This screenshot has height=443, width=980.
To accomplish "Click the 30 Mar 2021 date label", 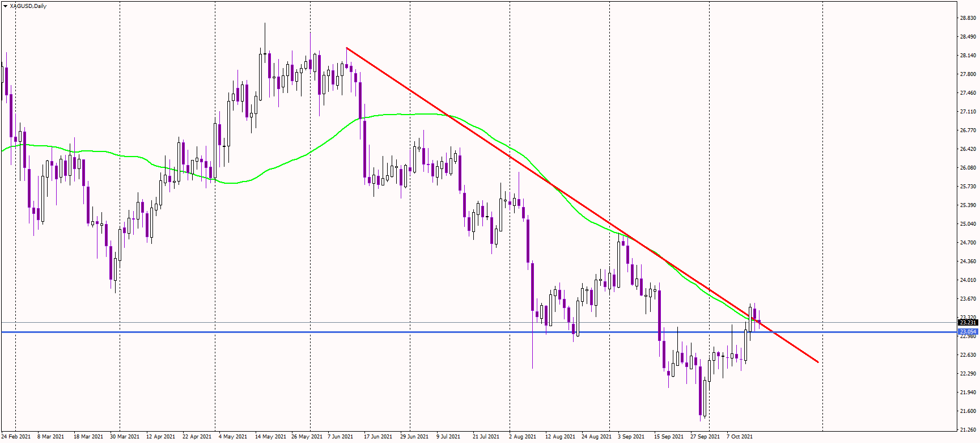I will pyautogui.click(x=124, y=437).
